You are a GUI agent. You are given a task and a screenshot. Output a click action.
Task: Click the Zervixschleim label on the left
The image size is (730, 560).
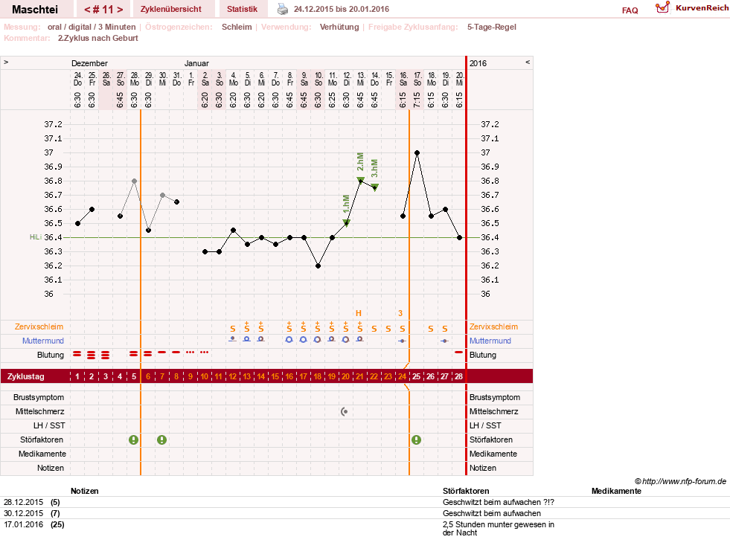click(x=39, y=326)
